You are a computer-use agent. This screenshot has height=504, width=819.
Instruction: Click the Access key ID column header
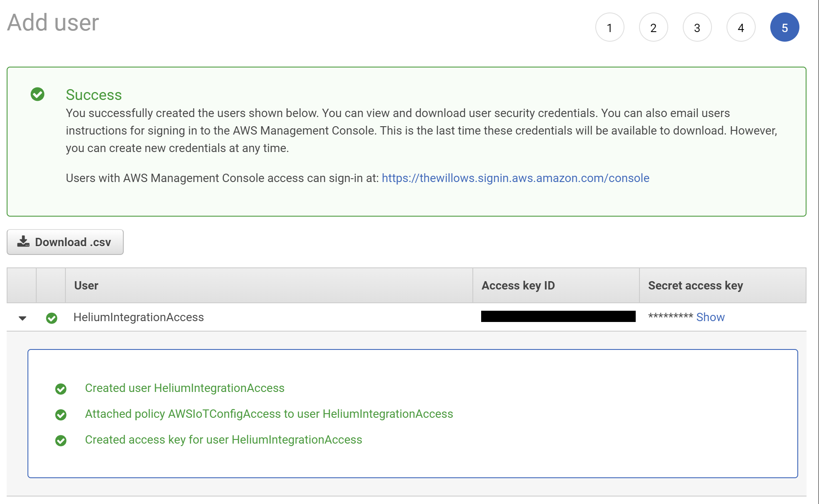coord(518,285)
